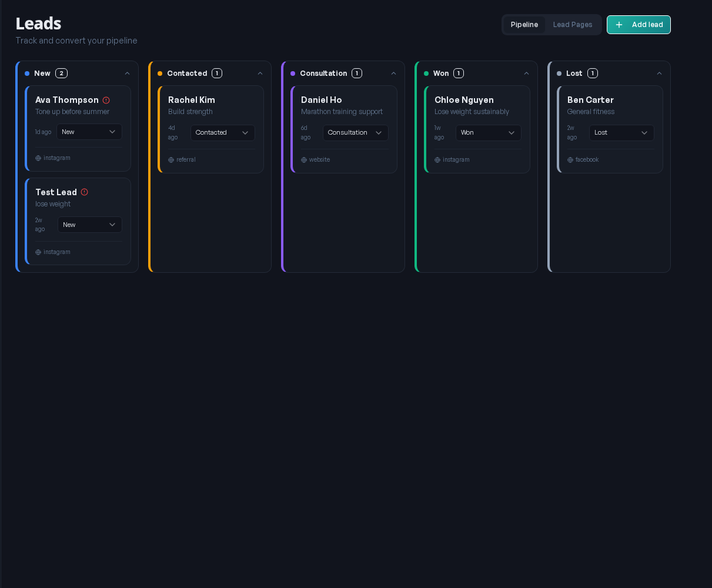Click the count badge in Won column
The width and height of the screenshot is (712, 588).
(459, 73)
